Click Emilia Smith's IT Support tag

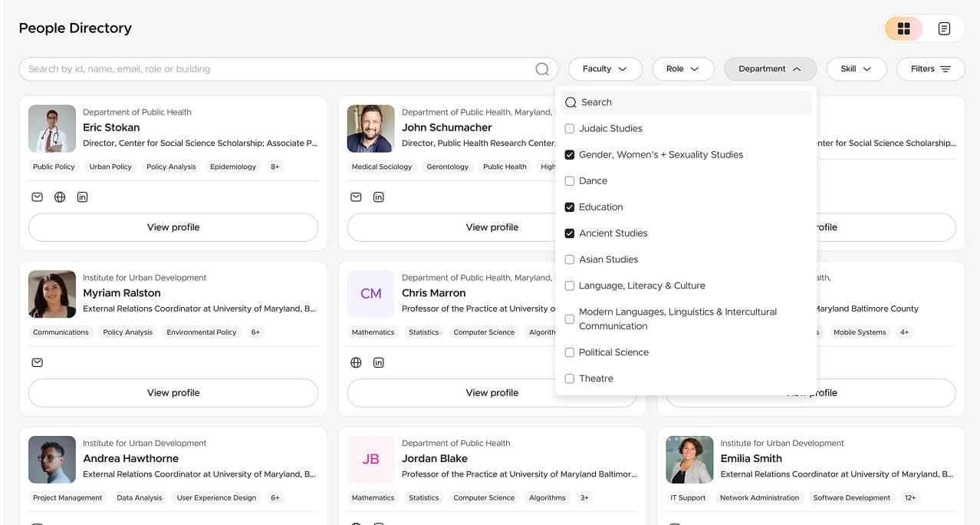(688, 498)
